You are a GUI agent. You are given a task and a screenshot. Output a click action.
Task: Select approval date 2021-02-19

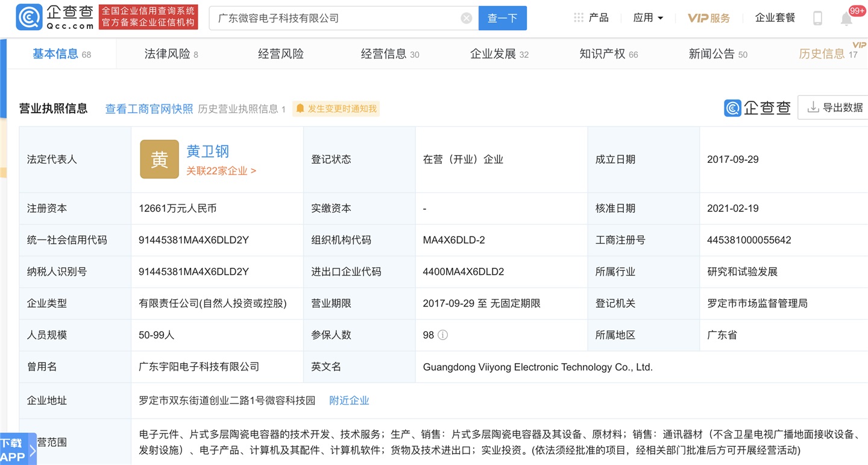[733, 208]
